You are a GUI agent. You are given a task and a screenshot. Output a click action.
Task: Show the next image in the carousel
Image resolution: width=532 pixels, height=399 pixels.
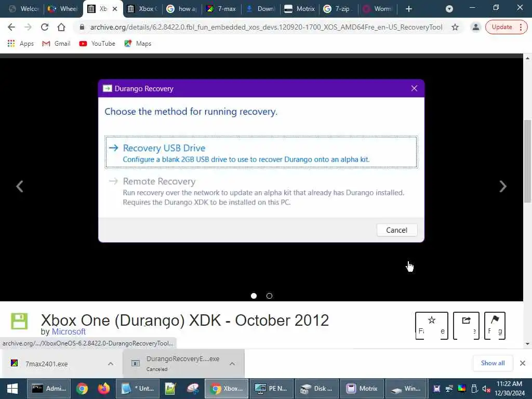point(503,187)
